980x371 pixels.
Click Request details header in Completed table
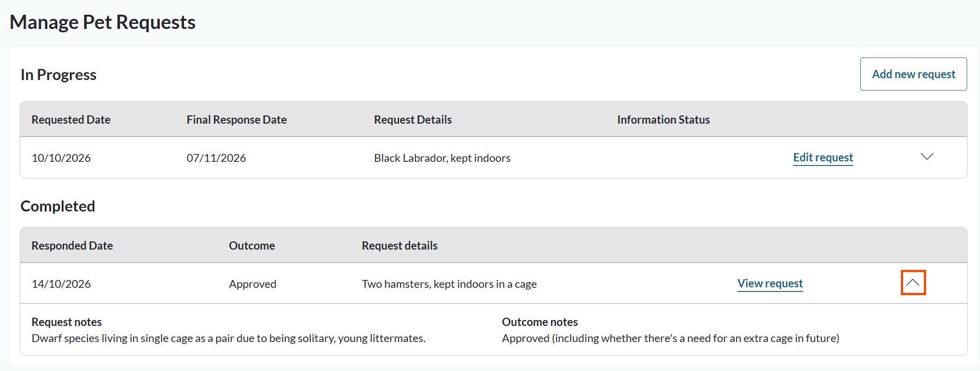coord(400,245)
